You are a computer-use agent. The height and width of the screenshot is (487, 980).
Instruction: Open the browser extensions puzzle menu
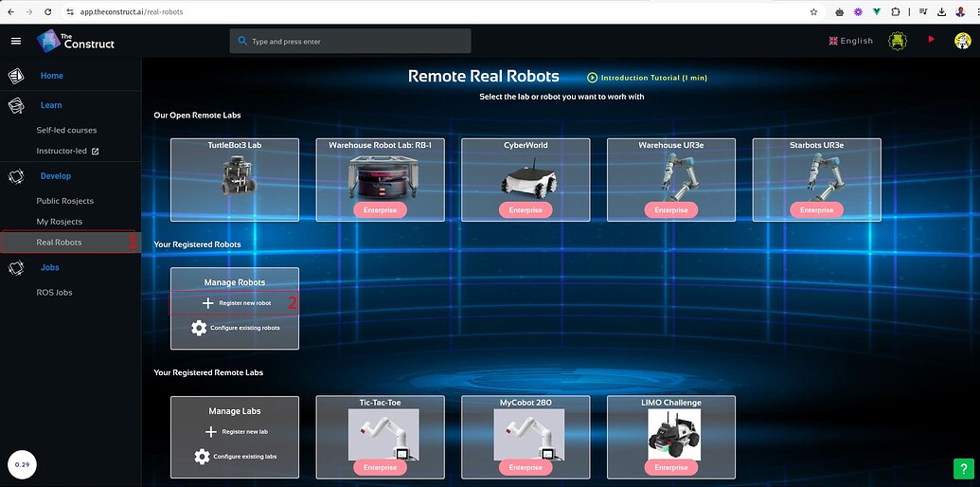[896, 12]
